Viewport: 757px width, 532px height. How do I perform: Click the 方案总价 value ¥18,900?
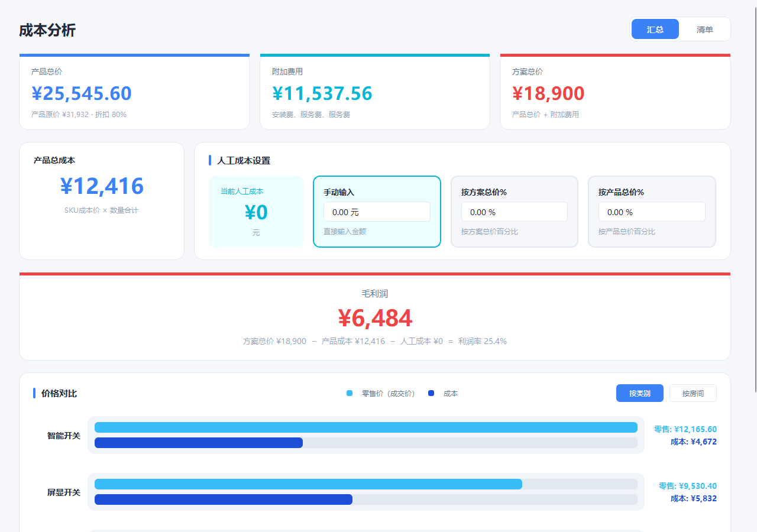(548, 93)
